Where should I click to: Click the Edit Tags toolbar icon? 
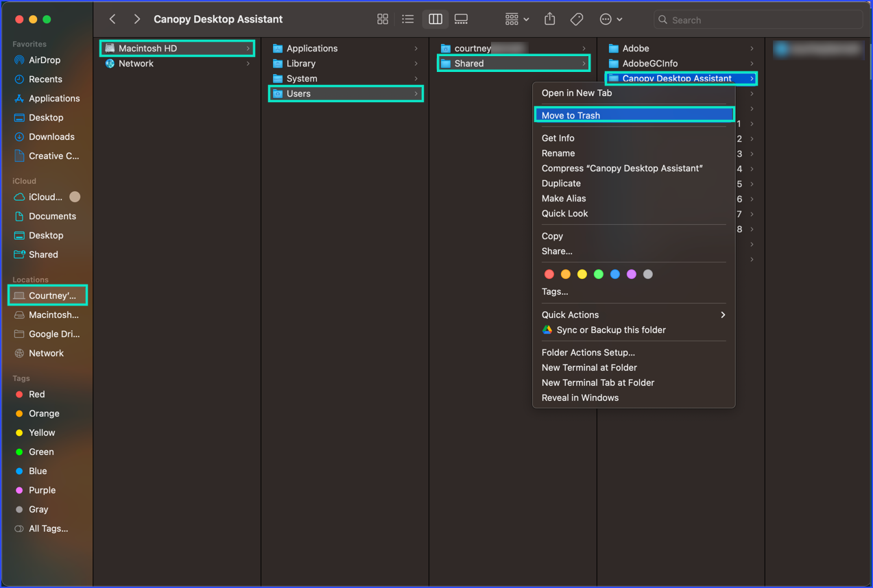(577, 19)
